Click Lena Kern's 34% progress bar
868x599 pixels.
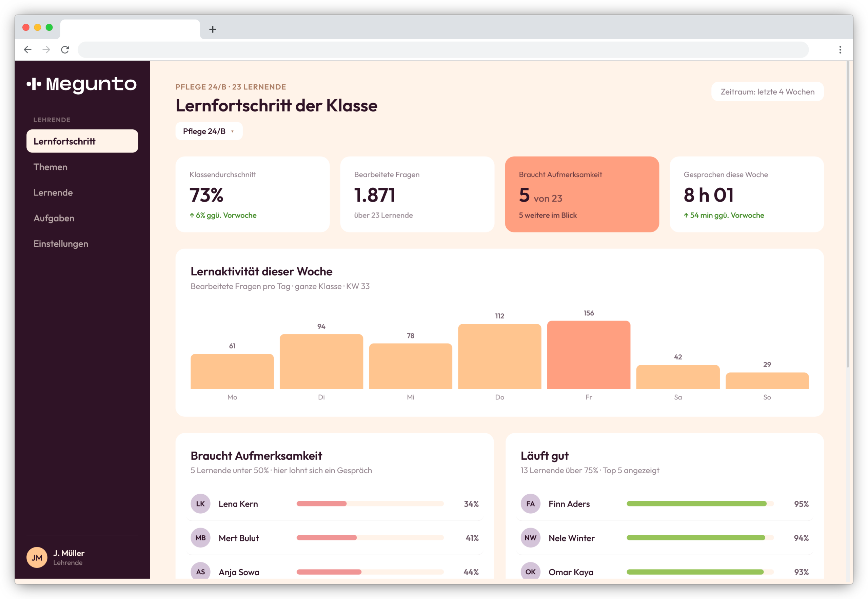(370, 504)
